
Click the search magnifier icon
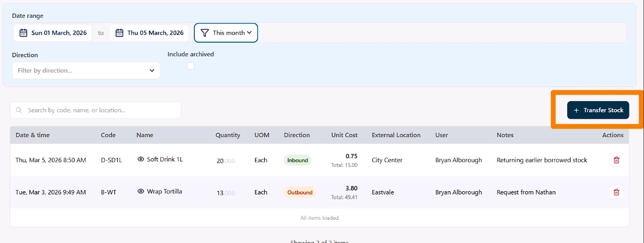coord(19,110)
